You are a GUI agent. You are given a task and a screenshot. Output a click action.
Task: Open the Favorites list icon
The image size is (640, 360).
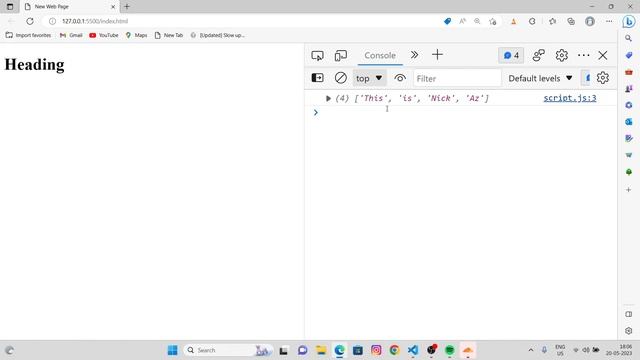(x=552, y=21)
